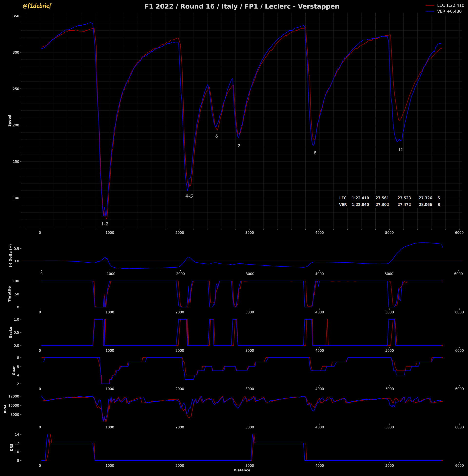Click the corner 11 label
468x476 pixels.
coord(401,150)
